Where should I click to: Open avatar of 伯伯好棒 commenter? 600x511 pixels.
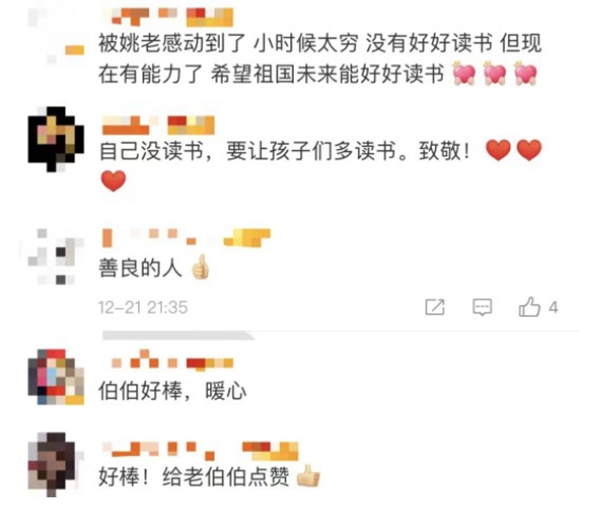56,377
